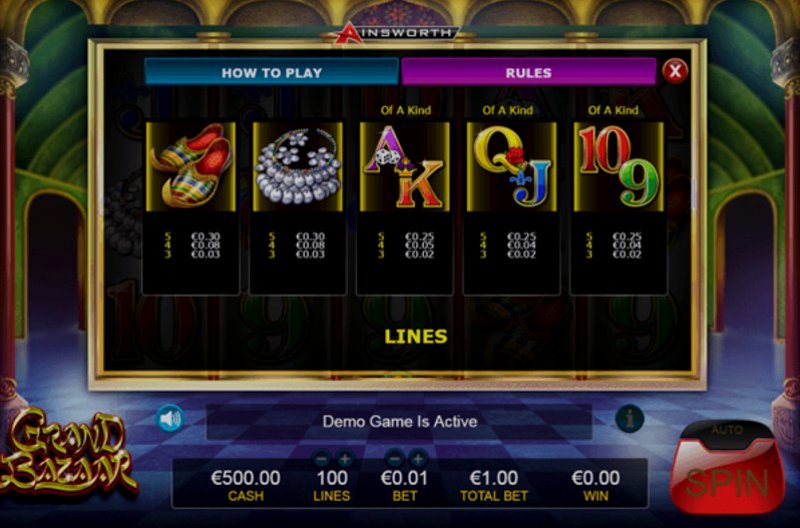
Task: Click the Ainsworth logo at top
Action: click(397, 33)
